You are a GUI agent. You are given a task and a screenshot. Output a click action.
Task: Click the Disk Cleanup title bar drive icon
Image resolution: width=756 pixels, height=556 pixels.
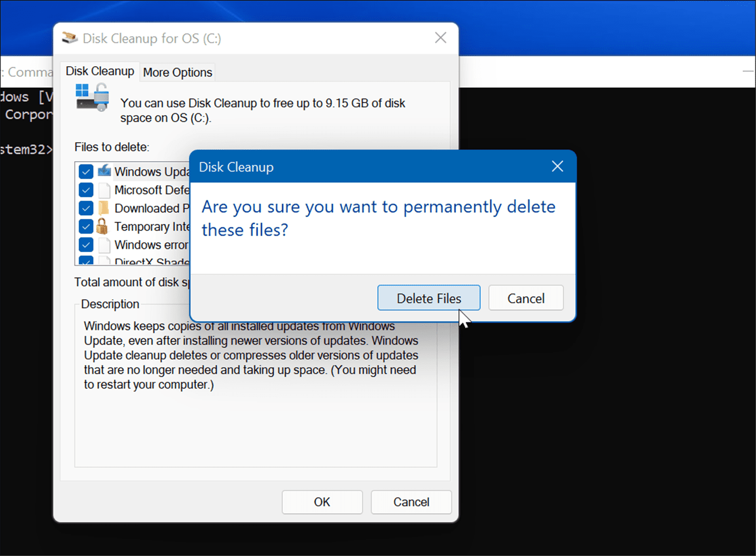click(x=70, y=38)
